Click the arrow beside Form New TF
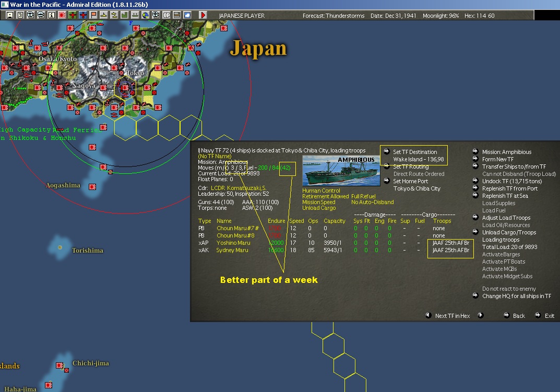This screenshot has width=560, height=392. (x=475, y=159)
